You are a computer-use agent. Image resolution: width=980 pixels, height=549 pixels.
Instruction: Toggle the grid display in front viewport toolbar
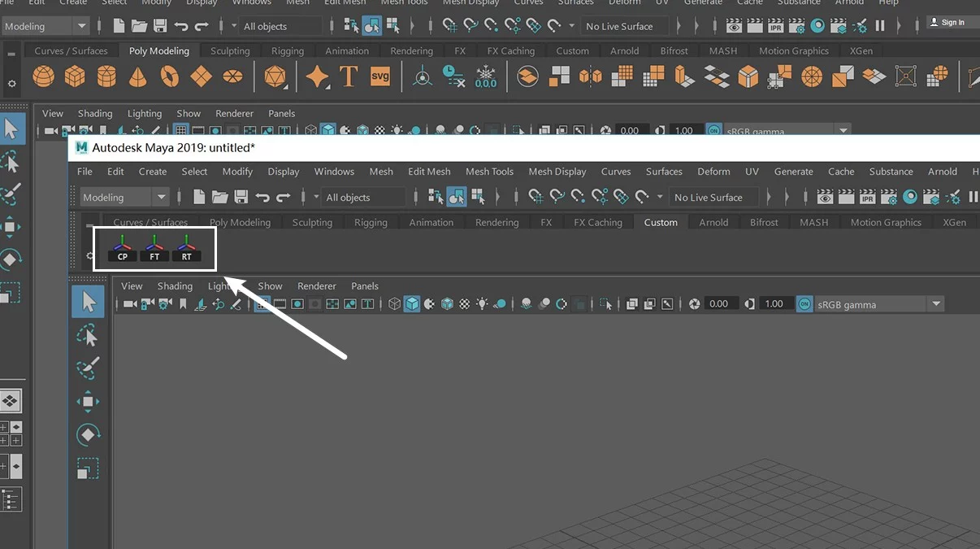[x=262, y=304]
